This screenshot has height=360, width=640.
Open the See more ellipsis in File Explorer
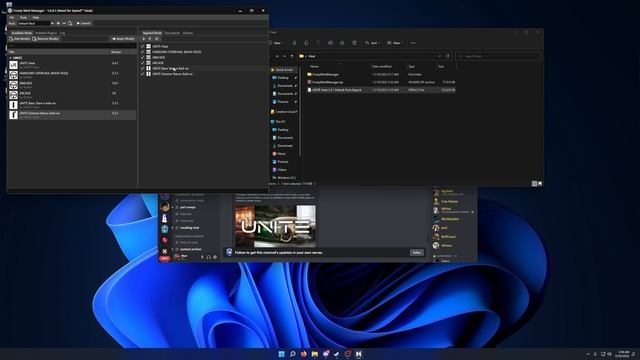[x=413, y=43]
